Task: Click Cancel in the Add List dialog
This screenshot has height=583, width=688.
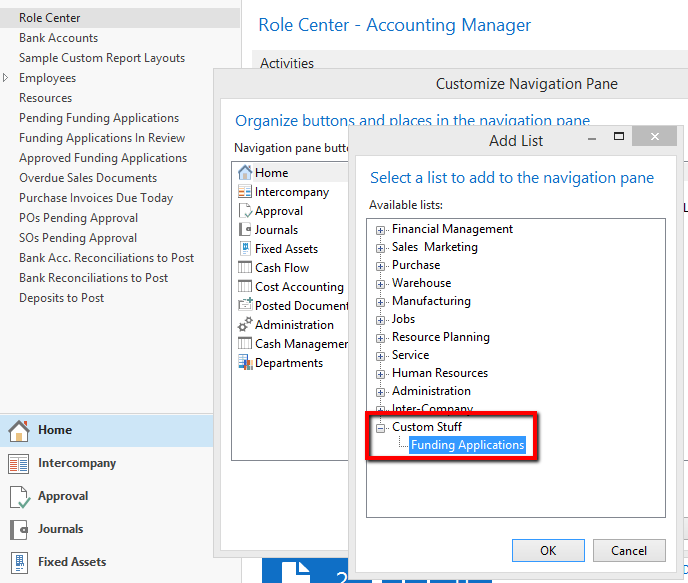Action: pyautogui.click(x=629, y=551)
